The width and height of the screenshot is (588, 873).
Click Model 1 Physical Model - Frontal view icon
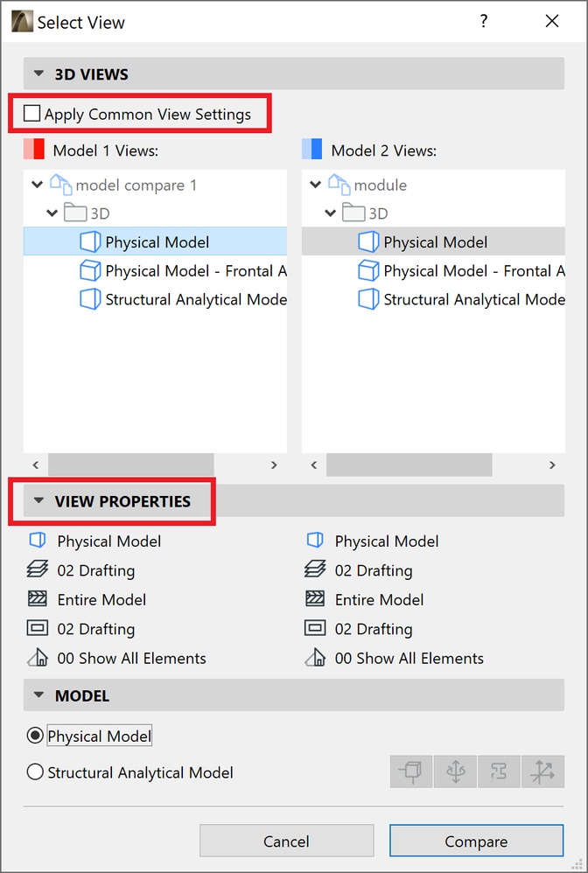point(90,271)
